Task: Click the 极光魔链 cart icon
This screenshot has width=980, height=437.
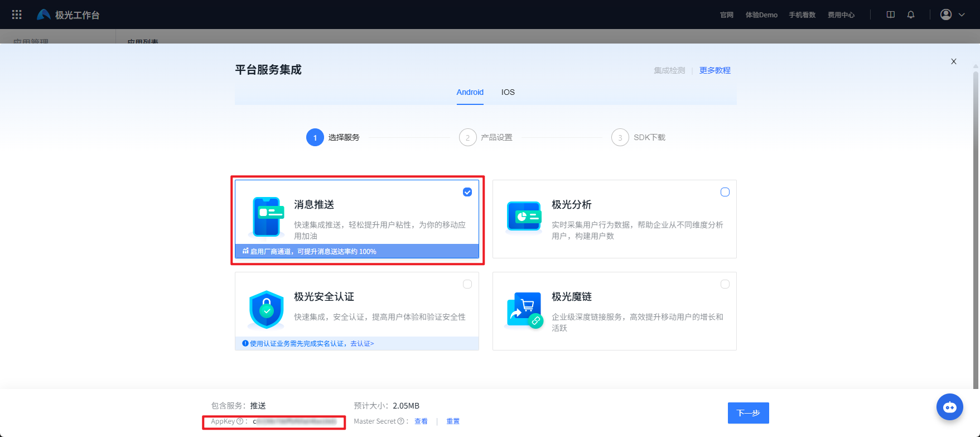Action: click(x=524, y=310)
